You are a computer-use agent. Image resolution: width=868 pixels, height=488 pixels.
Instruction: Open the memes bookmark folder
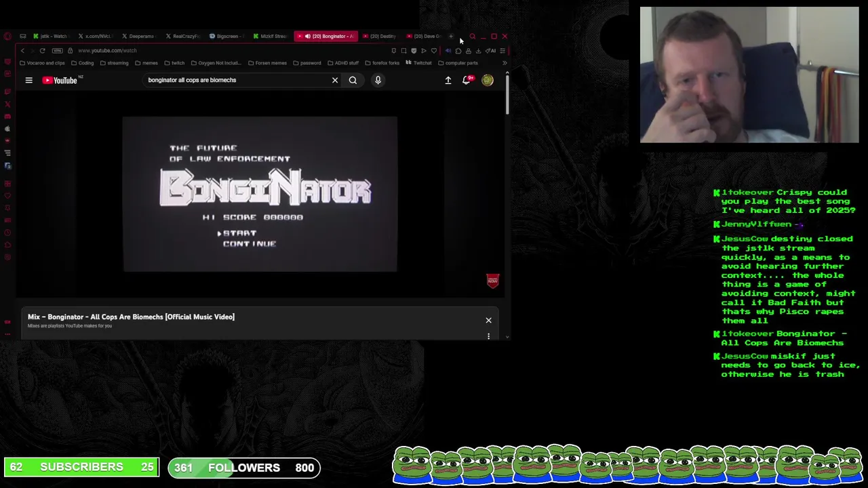point(146,63)
